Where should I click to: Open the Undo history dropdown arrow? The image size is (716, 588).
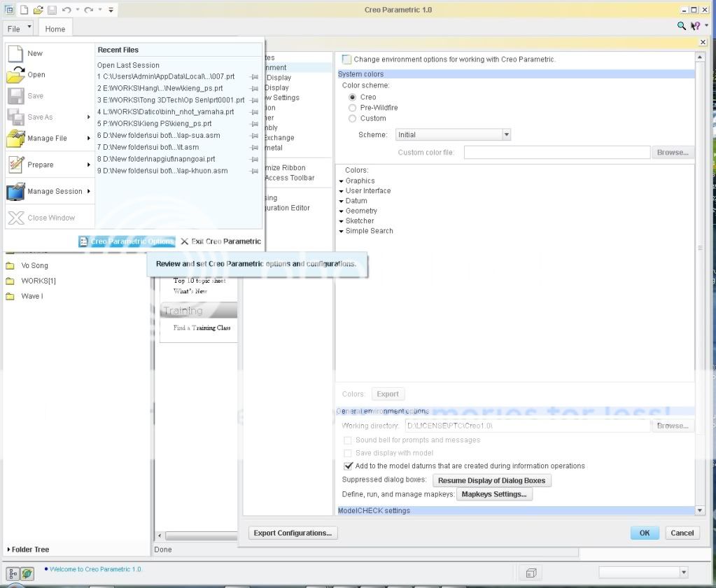(78, 10)
